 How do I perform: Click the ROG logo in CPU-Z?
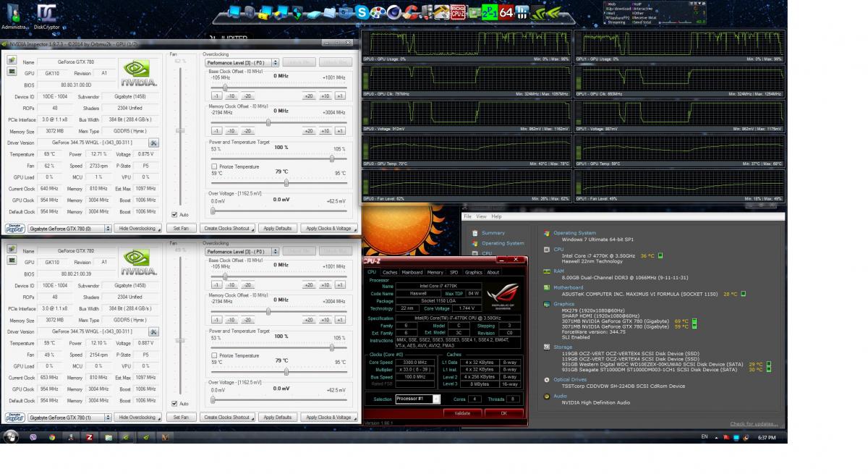(502, 296)
